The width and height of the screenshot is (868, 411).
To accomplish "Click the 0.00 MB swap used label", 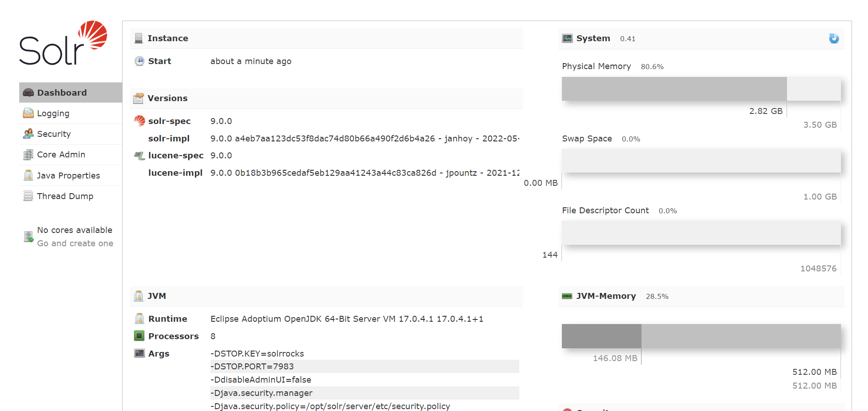I will coord(540,183).
